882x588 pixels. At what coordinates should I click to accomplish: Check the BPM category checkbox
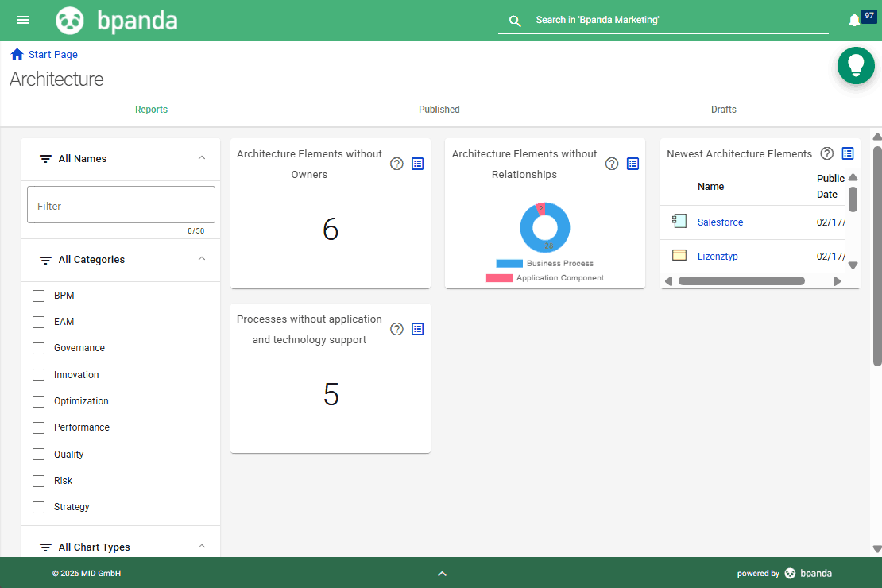pos(38,295)
